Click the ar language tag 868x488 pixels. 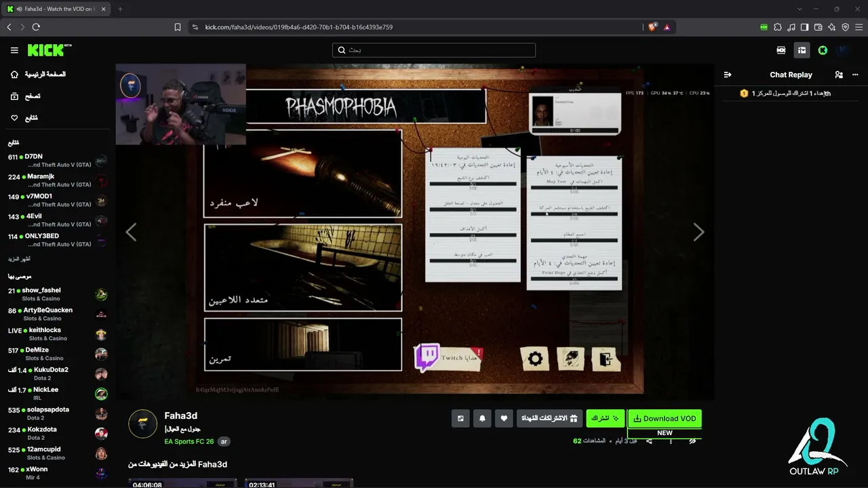click(x=224, y=442)
